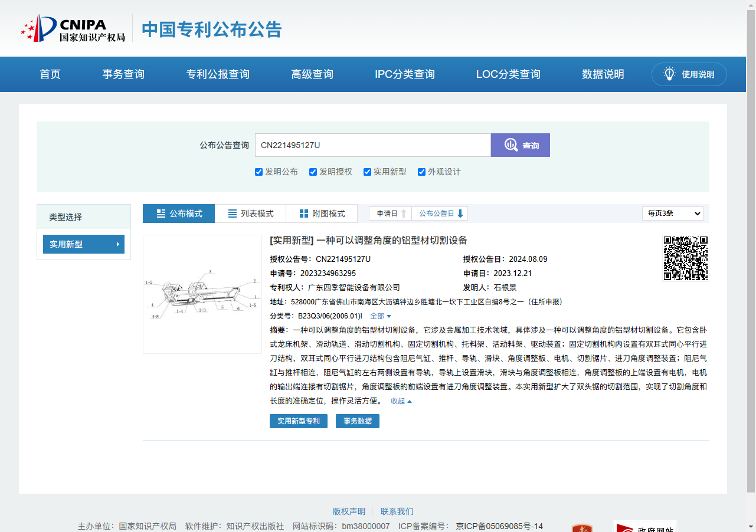Click the patent QR code
The height and width of the screenshot is (532, 756).
point(685,258)
